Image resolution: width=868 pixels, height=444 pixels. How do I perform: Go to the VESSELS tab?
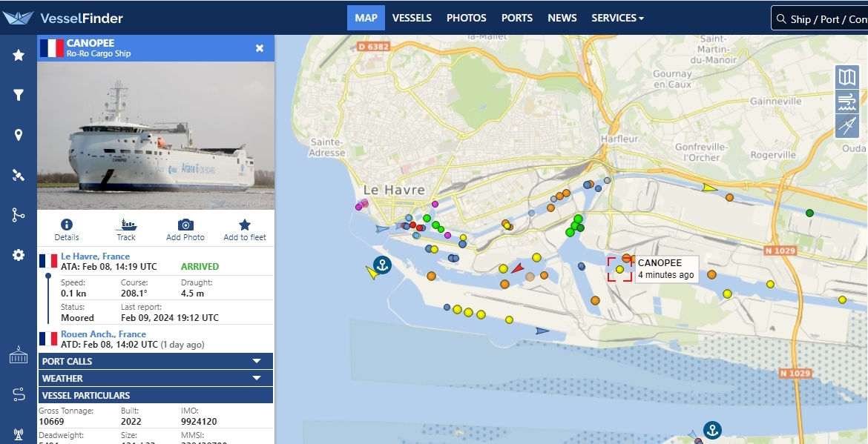412,18
